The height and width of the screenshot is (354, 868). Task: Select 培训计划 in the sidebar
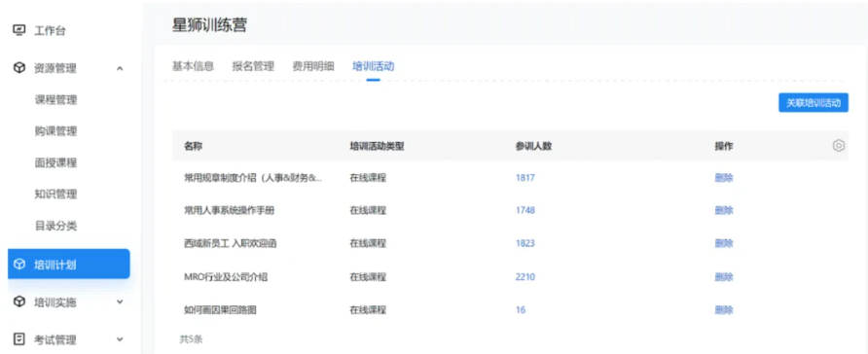69,265
